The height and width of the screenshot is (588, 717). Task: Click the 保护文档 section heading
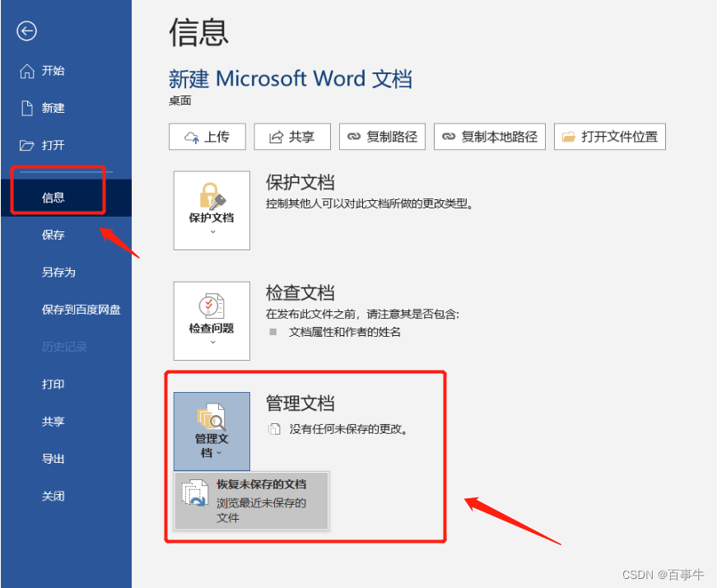[x=300, y=182]
